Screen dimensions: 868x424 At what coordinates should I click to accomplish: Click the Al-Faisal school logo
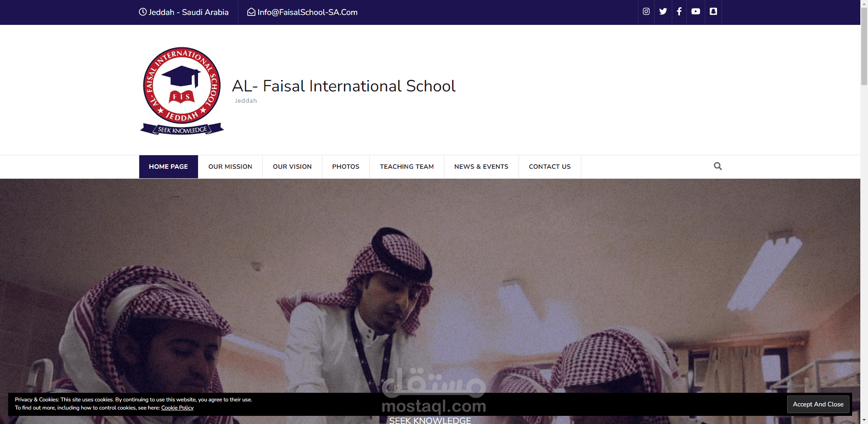tap(182, 91)
